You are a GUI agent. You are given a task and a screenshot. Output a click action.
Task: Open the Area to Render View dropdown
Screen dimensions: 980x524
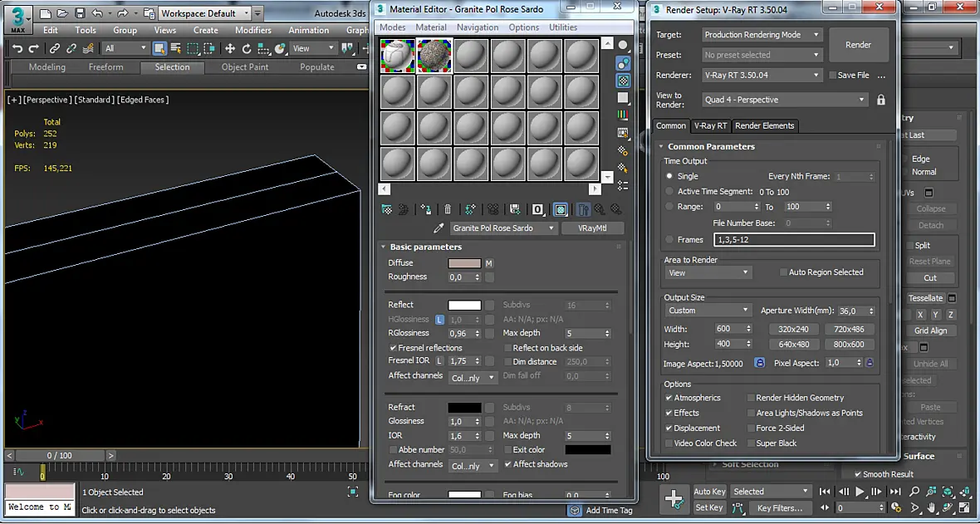pyautogui.click(x=708, y=272)
